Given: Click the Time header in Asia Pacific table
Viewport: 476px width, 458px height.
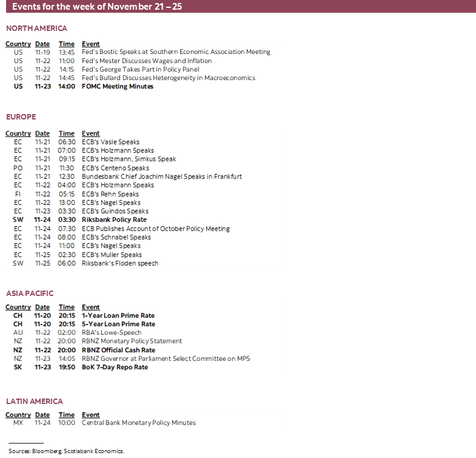Looking at the screenshot, I should tap(67, 308).
